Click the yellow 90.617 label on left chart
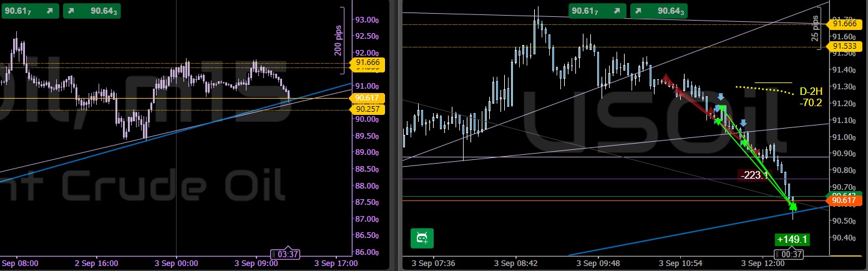Screen dimensions: 868x271 pos(368,97)
